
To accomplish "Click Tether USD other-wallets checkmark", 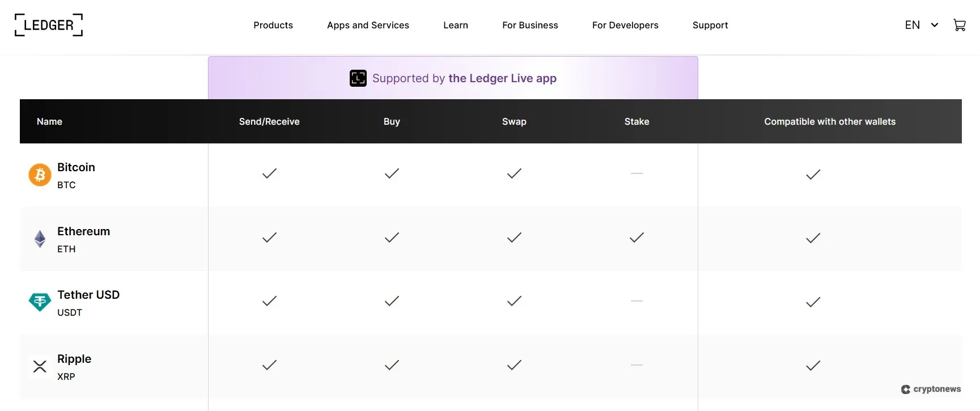I will [x=813, y=302].
